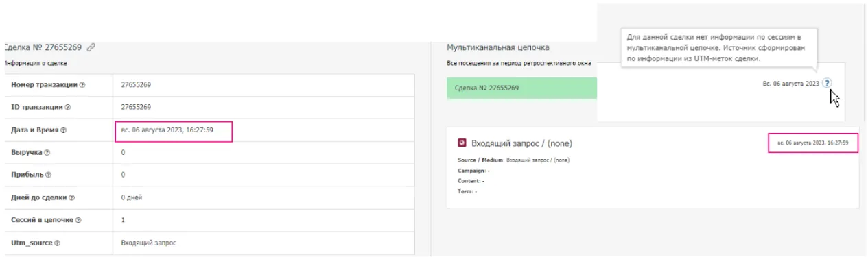Click the Информация о сделке subtitle
868x257 pixels.
point(35,64)
